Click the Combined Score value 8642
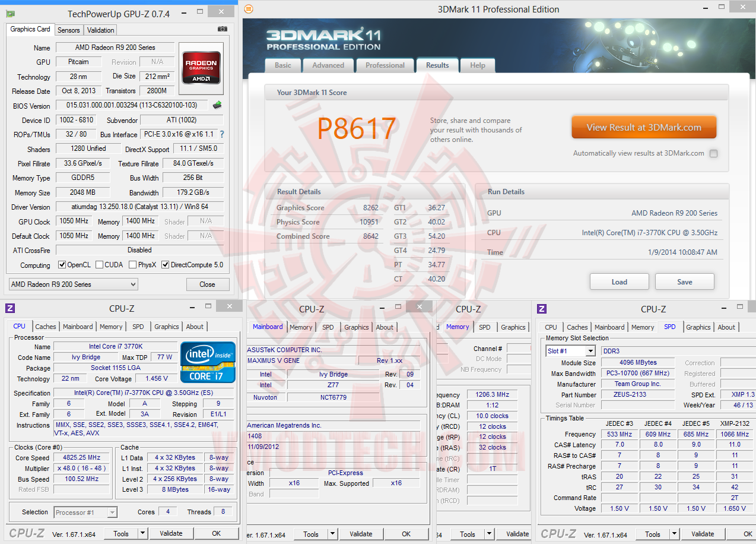 371,236
